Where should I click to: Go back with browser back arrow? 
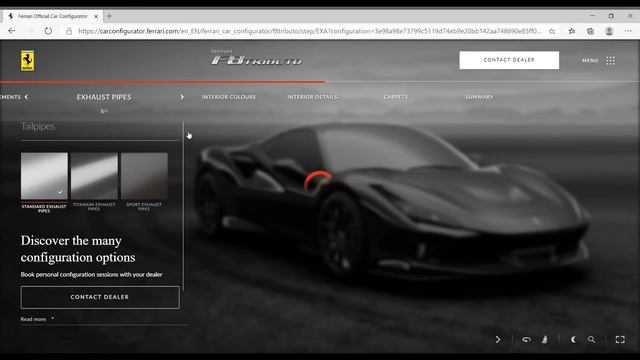coord(11,31)
